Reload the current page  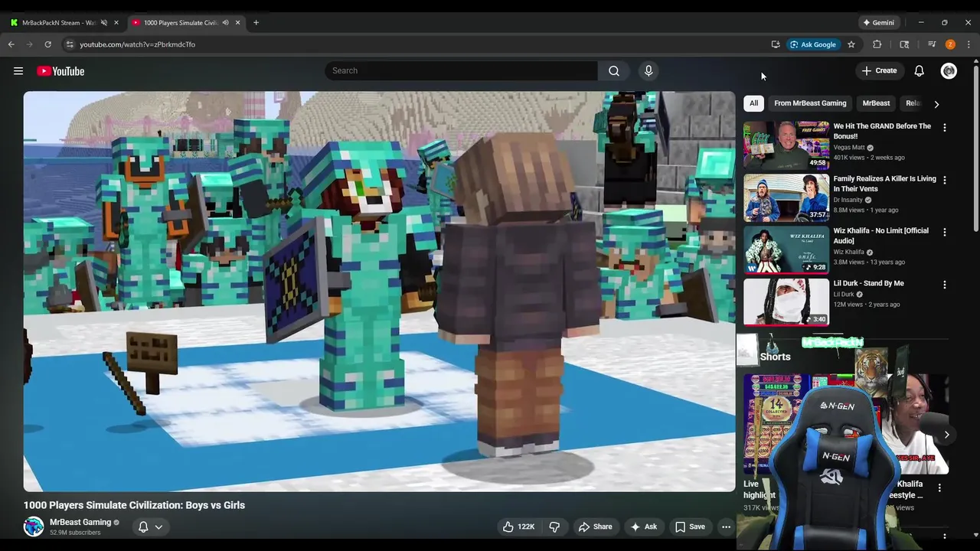(47, 44)
